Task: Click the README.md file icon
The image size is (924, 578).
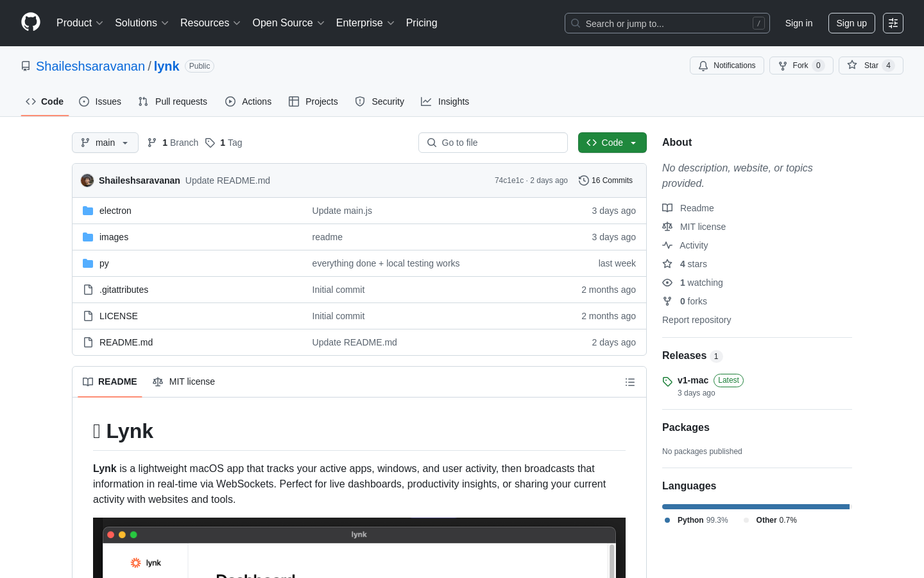Action: [88, 342]
